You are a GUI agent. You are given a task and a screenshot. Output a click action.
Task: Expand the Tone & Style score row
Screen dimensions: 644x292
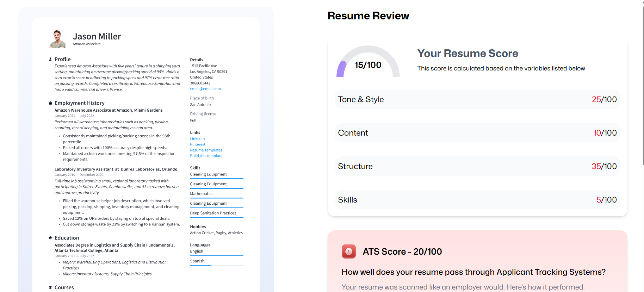point(477,99)
